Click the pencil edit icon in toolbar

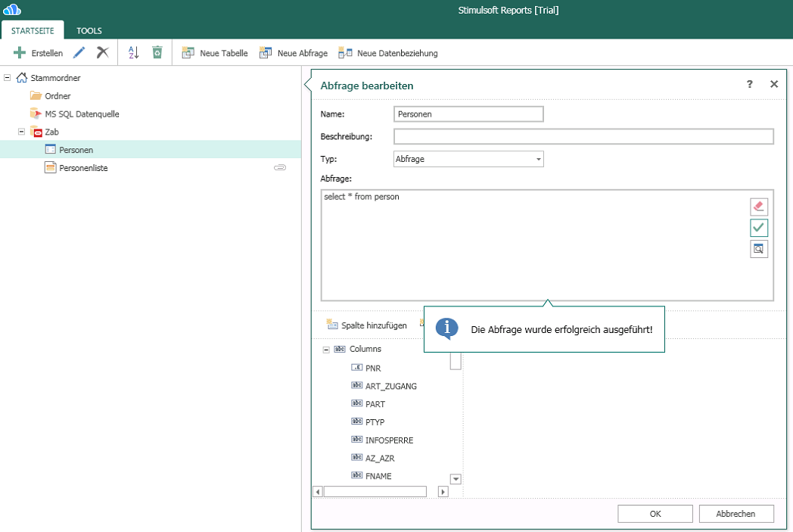79,53
